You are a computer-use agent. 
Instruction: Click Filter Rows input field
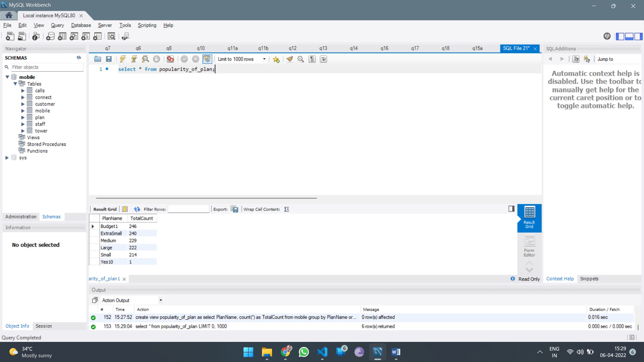(189, 209)
